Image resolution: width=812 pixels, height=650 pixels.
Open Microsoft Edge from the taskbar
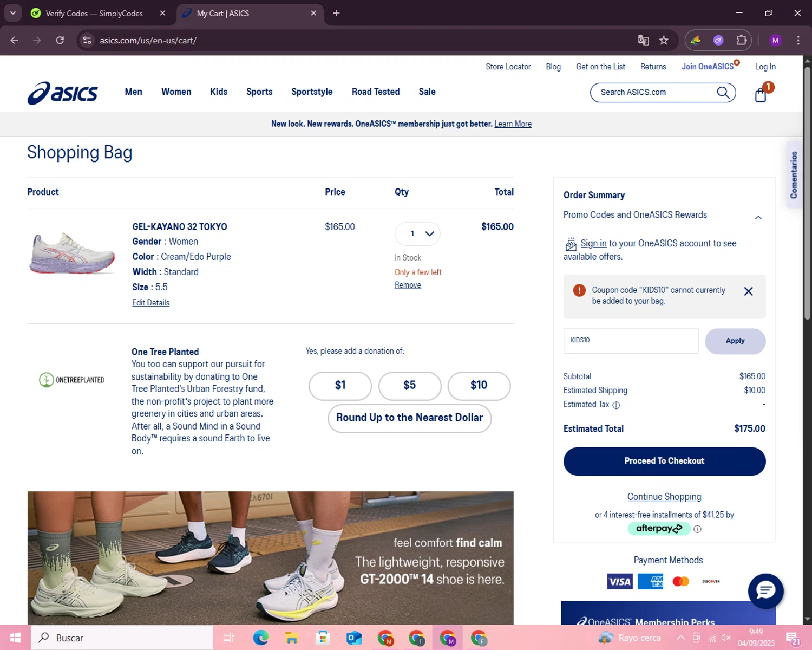point(260,638)
